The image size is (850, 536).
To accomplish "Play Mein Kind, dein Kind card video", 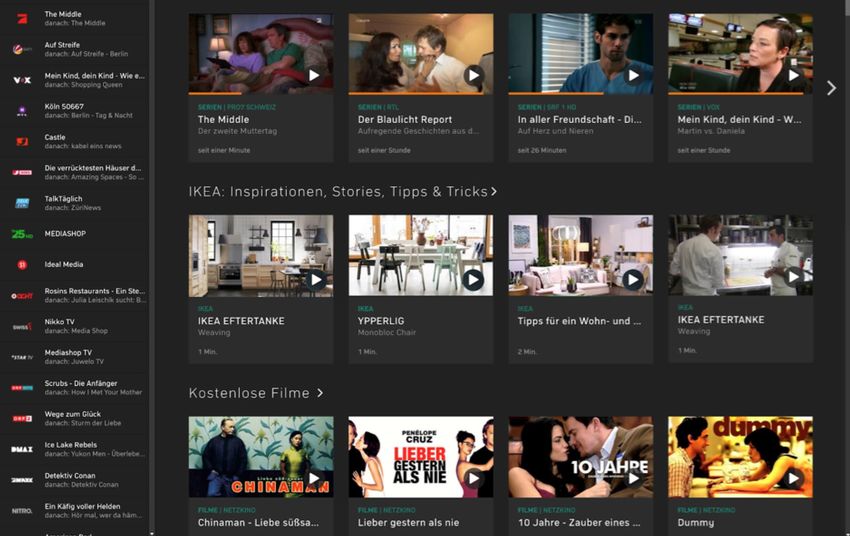I will 793,75.
